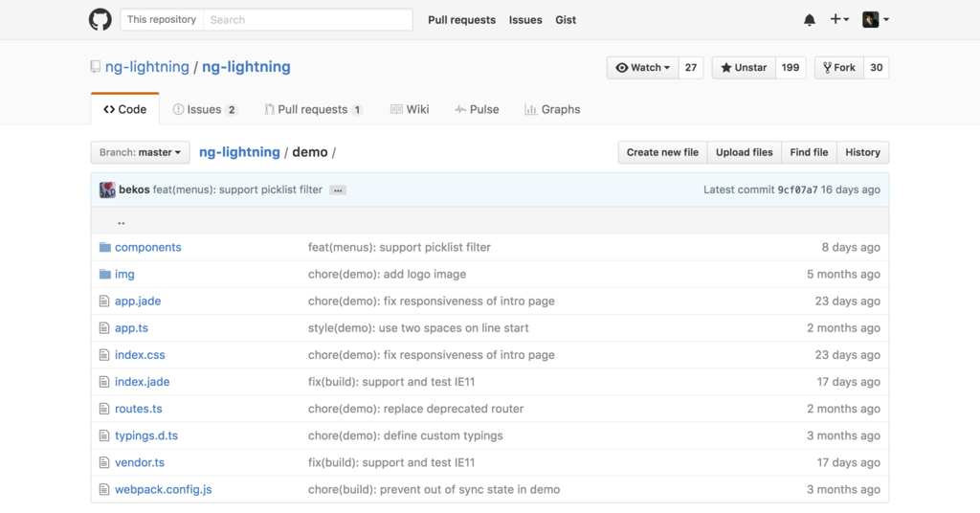980x513 pixels.
Task: View the 27 watchers count
Action: coord(691,68)
